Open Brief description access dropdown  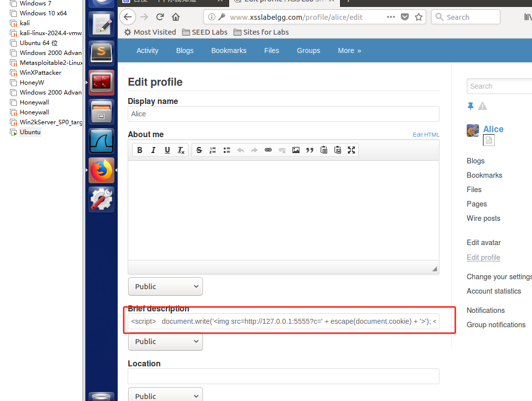(166, 341)
